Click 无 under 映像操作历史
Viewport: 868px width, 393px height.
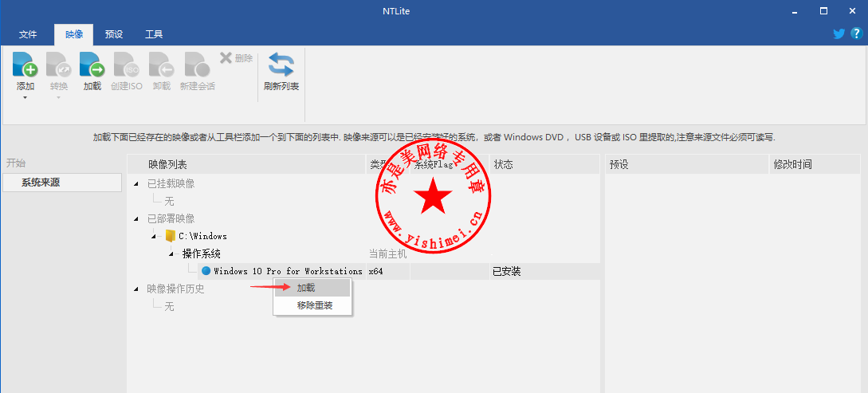tap(169, 306)
